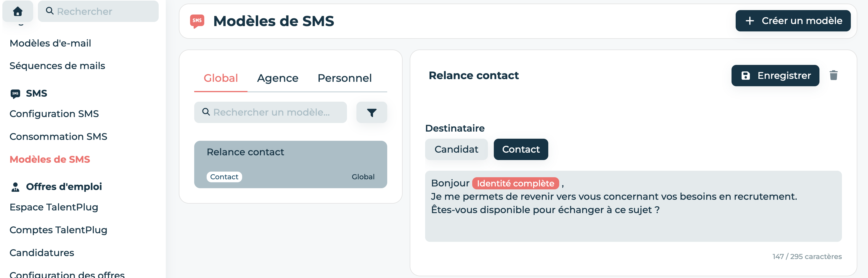Click the red SMS icon beside page title
This screenshot has height=278, width=868.
click(x=197, y=21)
